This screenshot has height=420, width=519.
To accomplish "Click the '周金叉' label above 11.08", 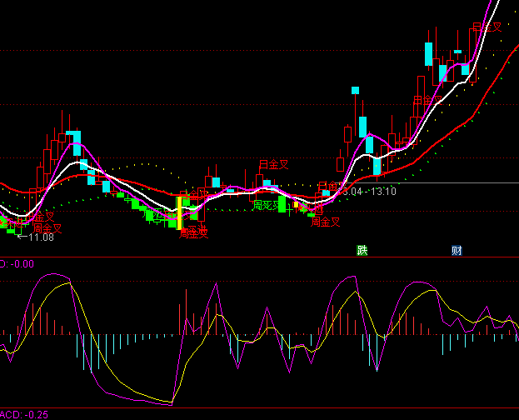I will pyautogui.click(x=47, y=227).
